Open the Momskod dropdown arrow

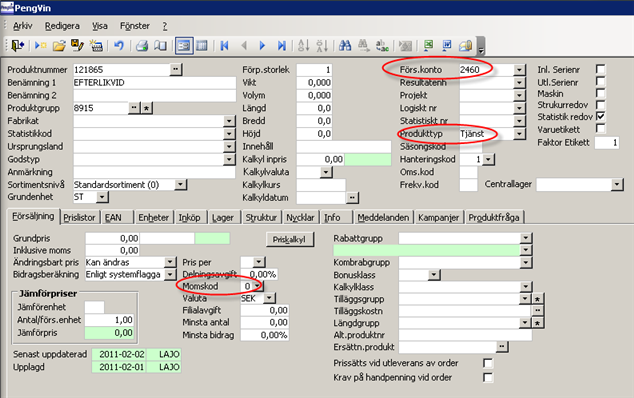click(257, 286)
